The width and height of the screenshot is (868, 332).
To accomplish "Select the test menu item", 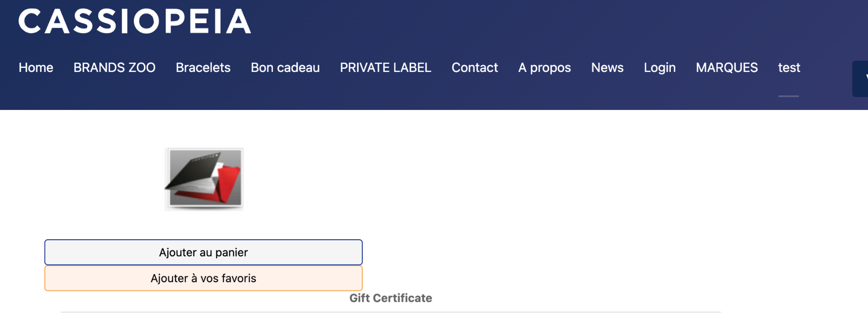I will 789,67.
